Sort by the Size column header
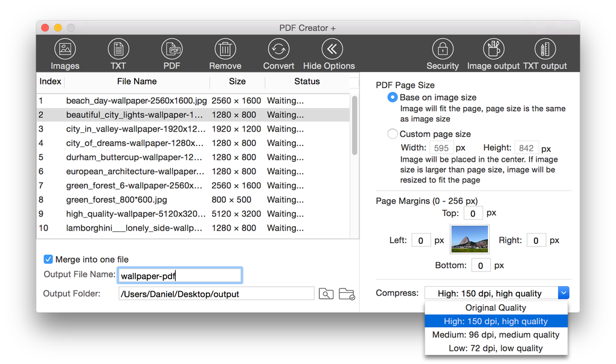The width and height of the screenshot is (616, 364). 237,81
